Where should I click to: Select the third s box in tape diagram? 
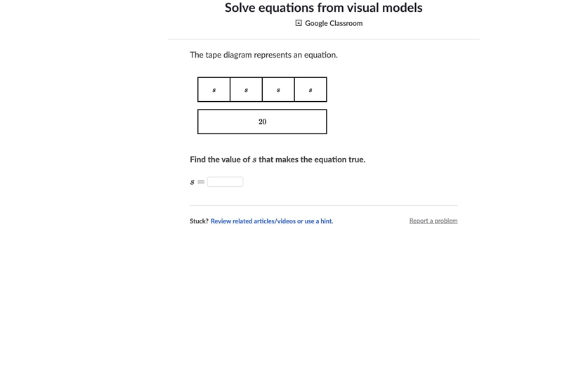point(278,90)
